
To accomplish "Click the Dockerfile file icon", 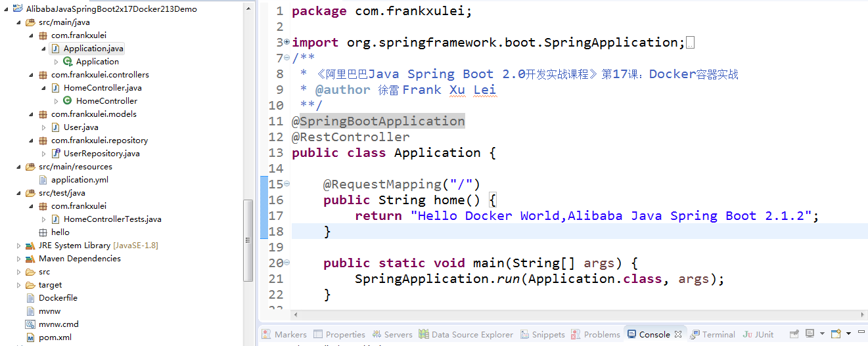I will [x=30, y=297].
